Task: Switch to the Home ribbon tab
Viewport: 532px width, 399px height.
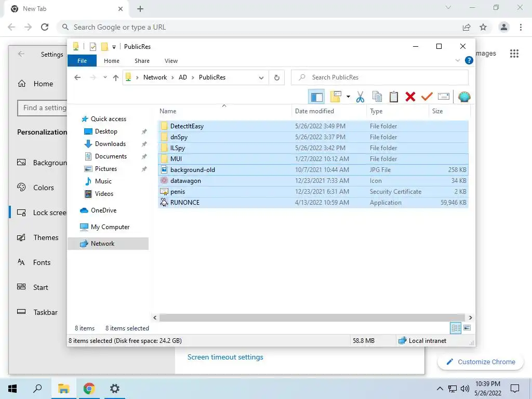Action: point(112,61)
